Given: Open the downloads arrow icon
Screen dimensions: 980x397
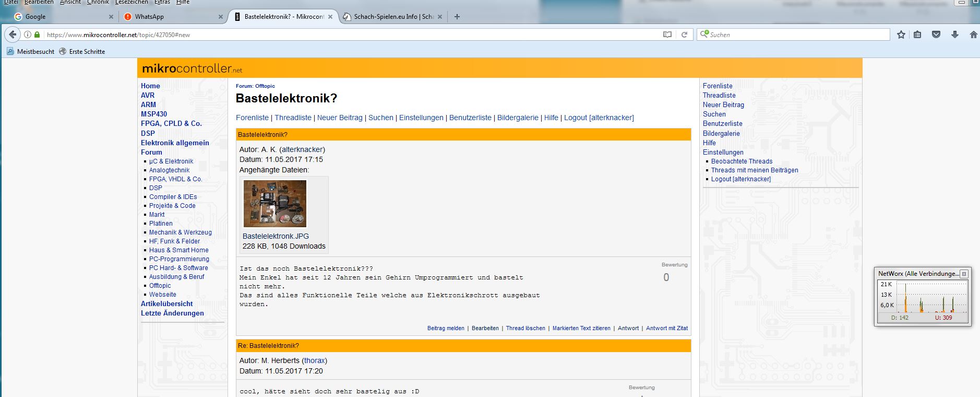Looking at the screenshot, I should coord(955,34).
